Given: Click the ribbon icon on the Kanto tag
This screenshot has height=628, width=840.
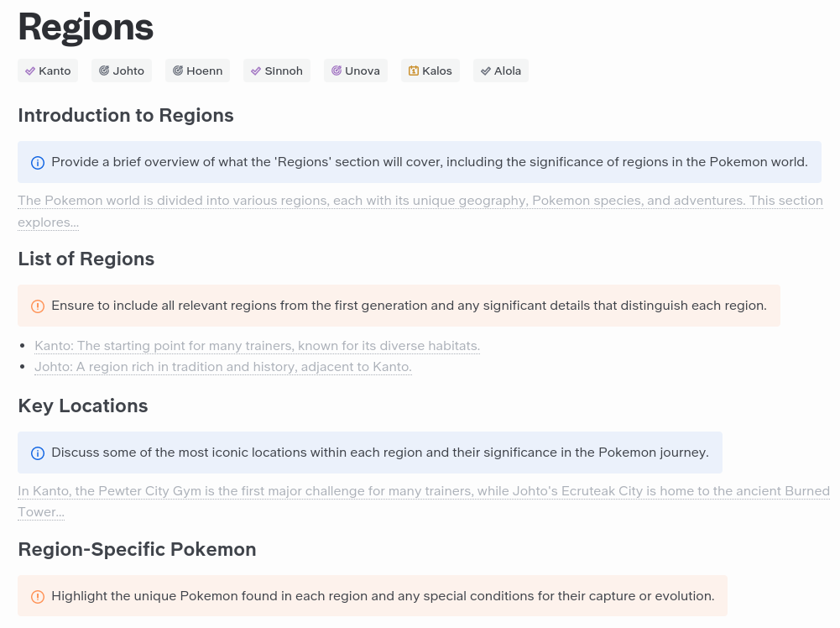Looking at the screenshot, I should (x=30, y=71).
